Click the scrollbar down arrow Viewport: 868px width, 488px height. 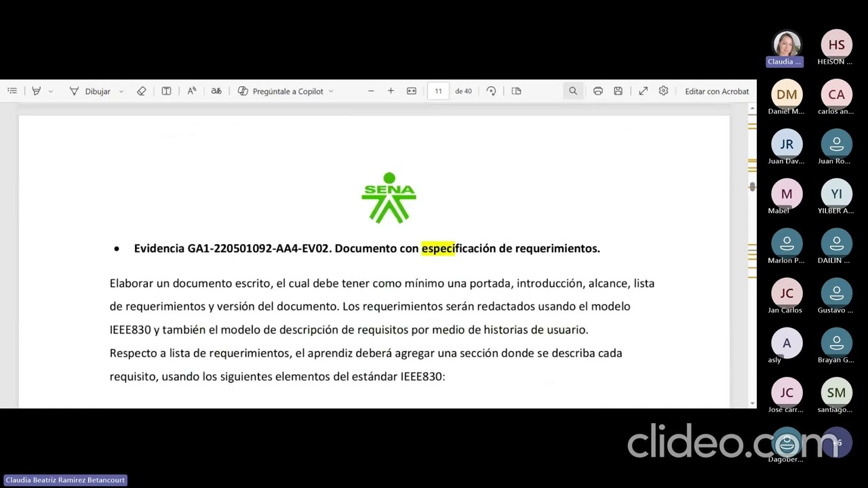pyautogui.click(x=752, y=403)
